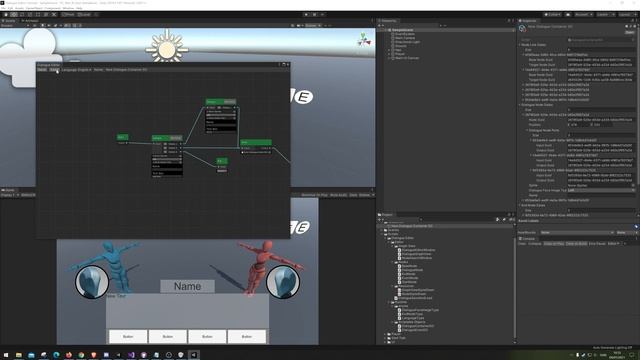Start Play mode with the Play button
The width and height of the screenshot is (640, 360).
click(x=306, y=14)
